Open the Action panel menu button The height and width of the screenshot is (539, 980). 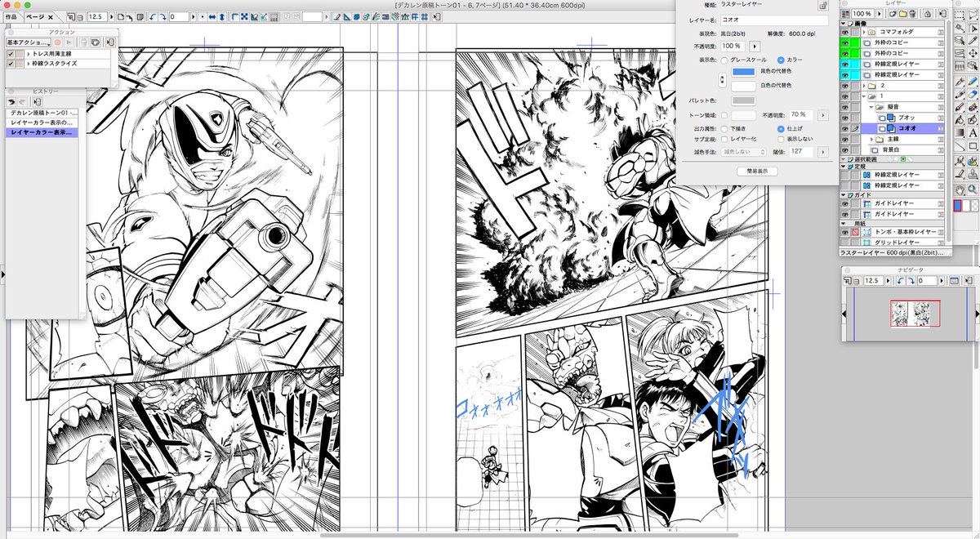[x=110, y=42]
